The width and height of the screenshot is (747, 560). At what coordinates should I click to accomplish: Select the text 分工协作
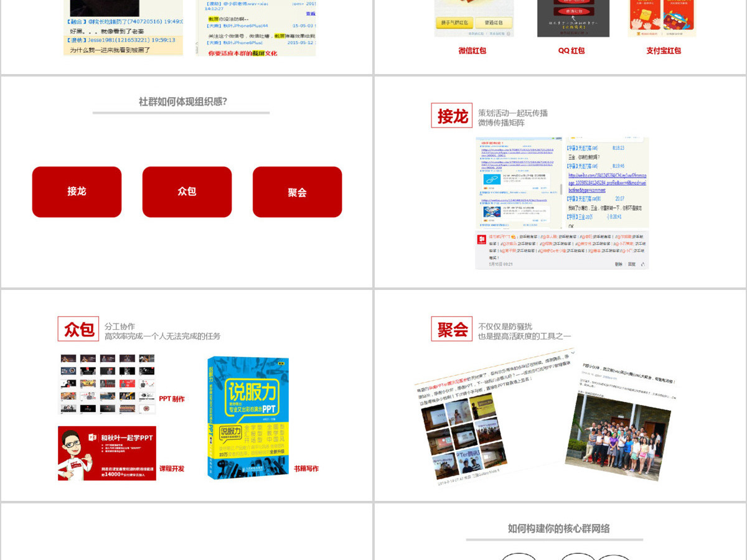[120, 327]
